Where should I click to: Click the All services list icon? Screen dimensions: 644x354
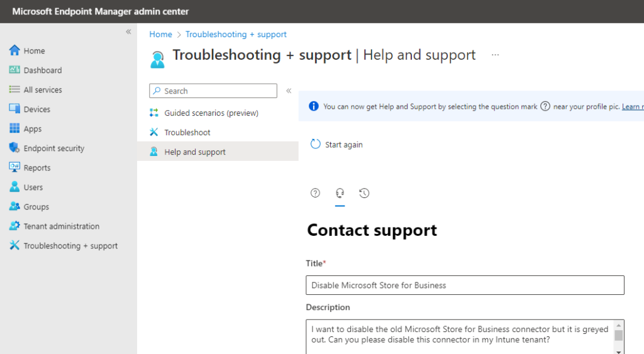click(14, 89)
